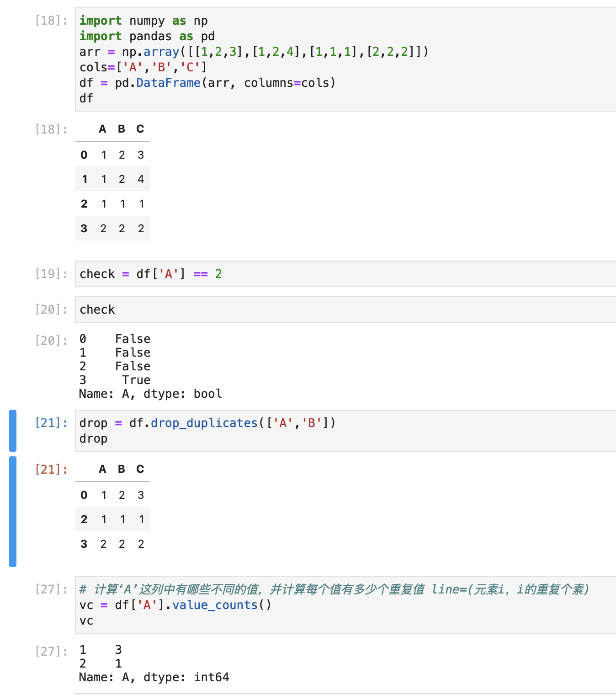Image resolution: width=616 pixels, height=695 pixels.
Task: Click the 'True' value in check output
Action: (136, 380)
